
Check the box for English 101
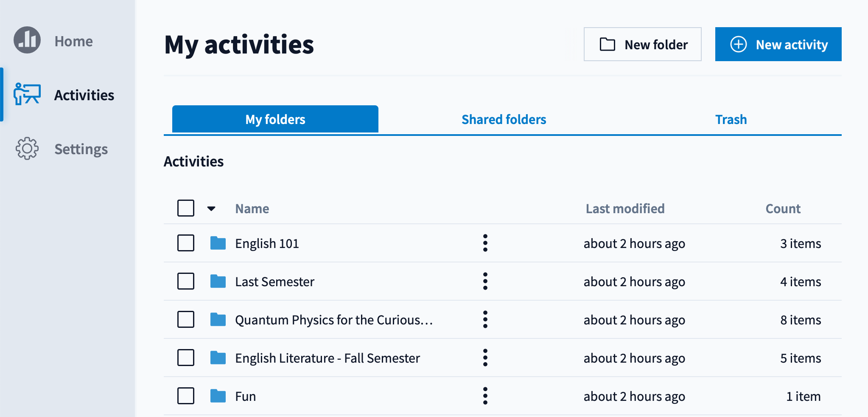(186, 243)
